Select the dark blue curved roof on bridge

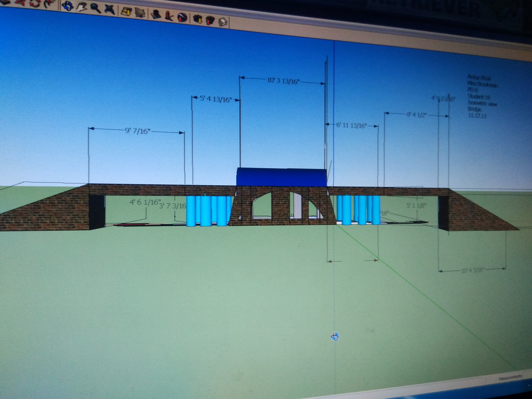click(282, 177)
